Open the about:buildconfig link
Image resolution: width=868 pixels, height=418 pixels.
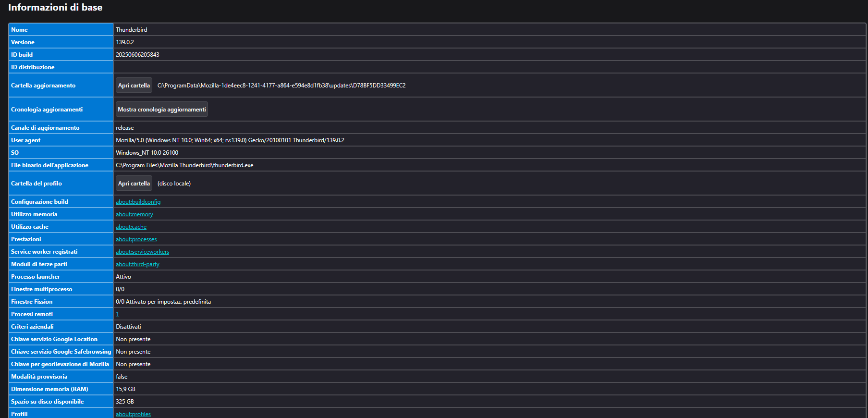[x=138, y=202]
